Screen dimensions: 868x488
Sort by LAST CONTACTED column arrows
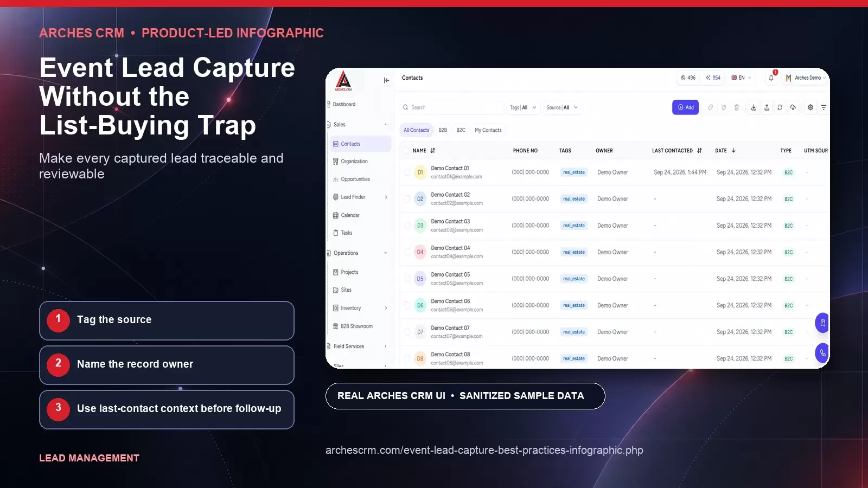[699, 151]
